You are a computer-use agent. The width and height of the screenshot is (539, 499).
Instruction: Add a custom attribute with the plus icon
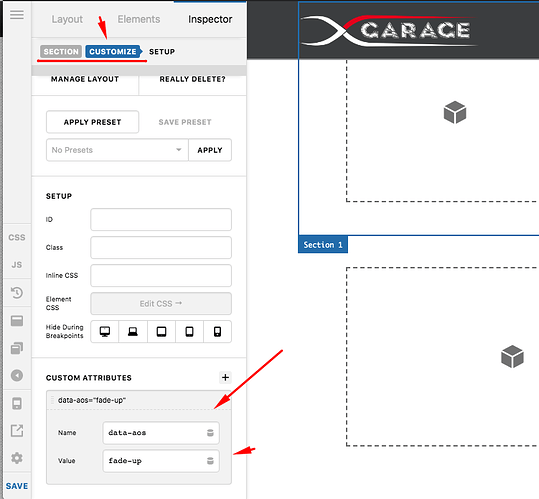point(225,377)
